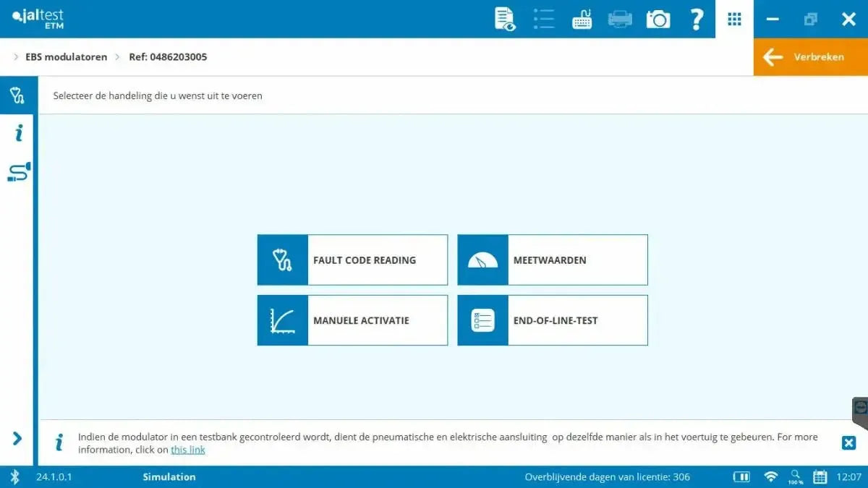Open the cable connection sidebar icon
This screenshot has height=488, width=868.
[x=19, y=172]
